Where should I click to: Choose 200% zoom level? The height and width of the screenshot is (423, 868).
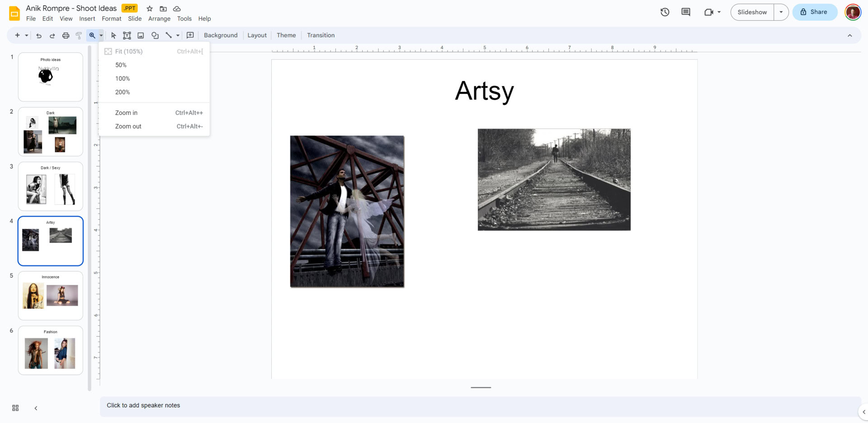click(x=123, y=92)
